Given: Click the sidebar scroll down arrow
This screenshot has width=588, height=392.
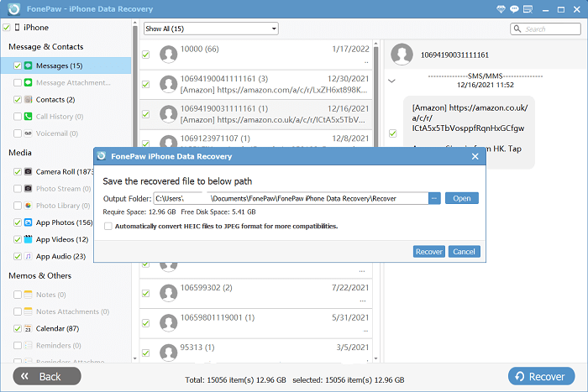Looking at the screenshot, I should [135, 358].
